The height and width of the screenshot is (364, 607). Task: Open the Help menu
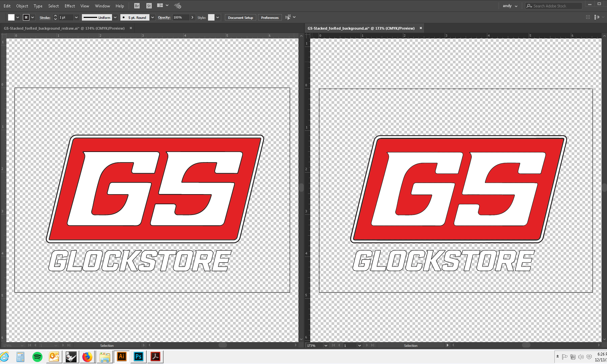click(120, 6)
